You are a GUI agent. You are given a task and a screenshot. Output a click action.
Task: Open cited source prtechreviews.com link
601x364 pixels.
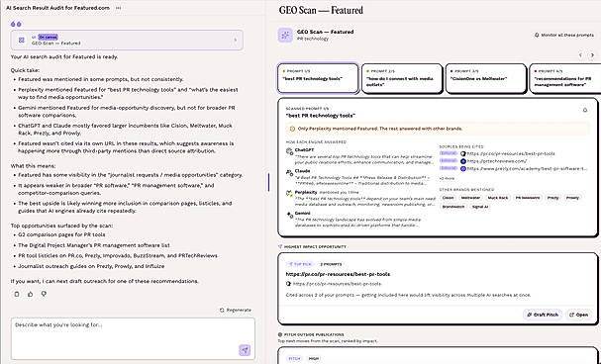coord(497,161)
